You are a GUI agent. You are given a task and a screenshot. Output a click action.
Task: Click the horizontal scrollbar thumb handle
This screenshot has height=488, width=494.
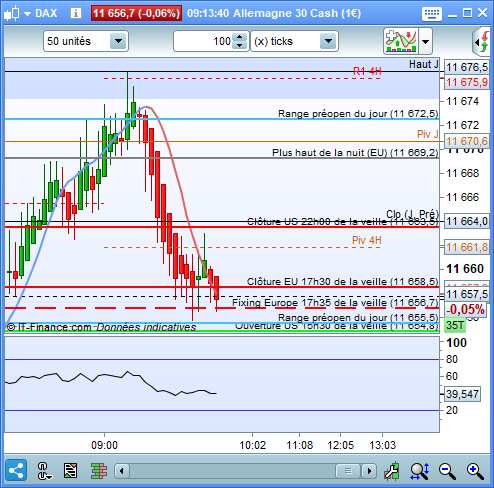pos(348,471)
